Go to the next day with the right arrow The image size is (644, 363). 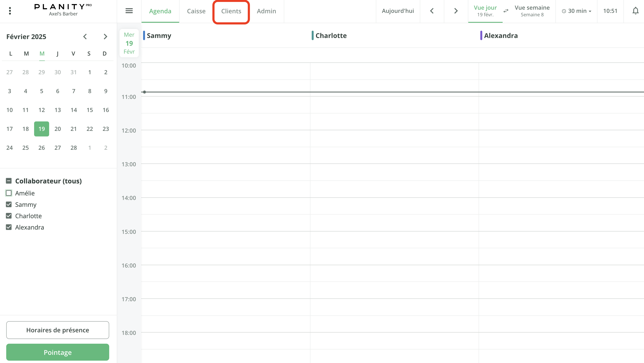tap(455, 11)
